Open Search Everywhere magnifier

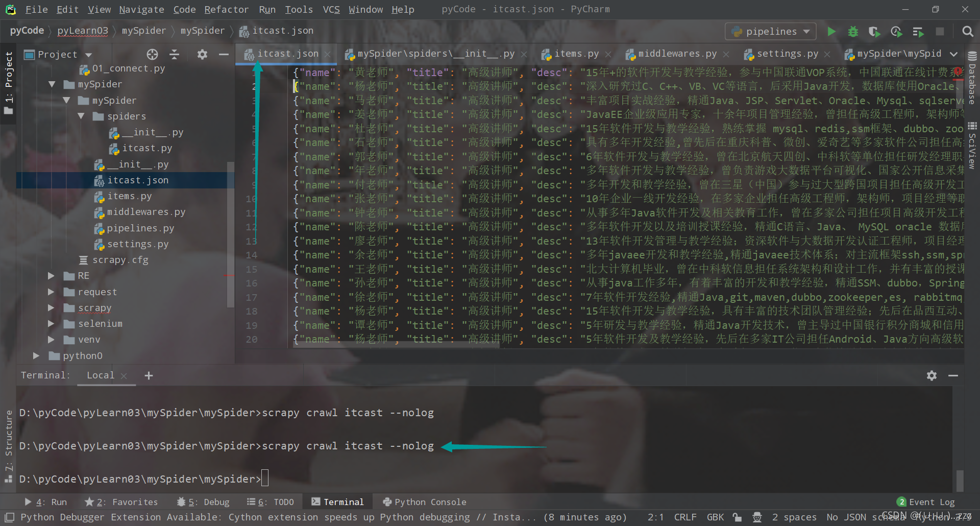point(967,32)
